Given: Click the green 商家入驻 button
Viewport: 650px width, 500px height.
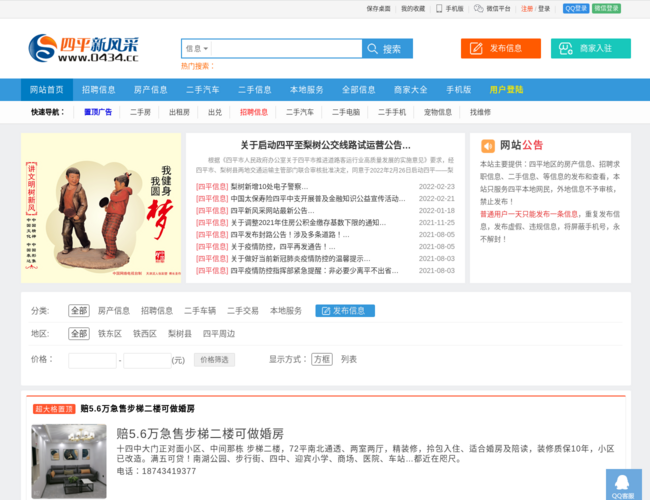Looking at the screenshot, I should (x=591, y=49).
